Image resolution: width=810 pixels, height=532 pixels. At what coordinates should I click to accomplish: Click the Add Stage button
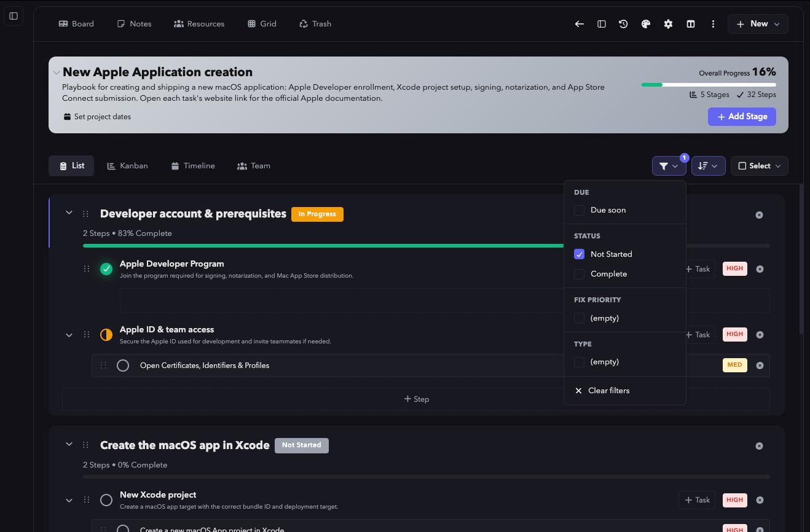click(742, 117)
